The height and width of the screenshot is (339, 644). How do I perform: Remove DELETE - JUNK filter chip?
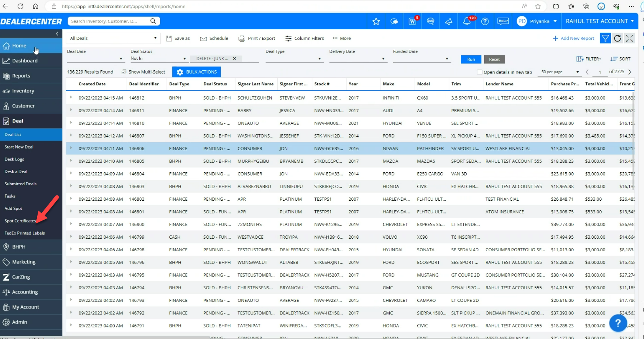pyautogui.click(x=235, y=58)
